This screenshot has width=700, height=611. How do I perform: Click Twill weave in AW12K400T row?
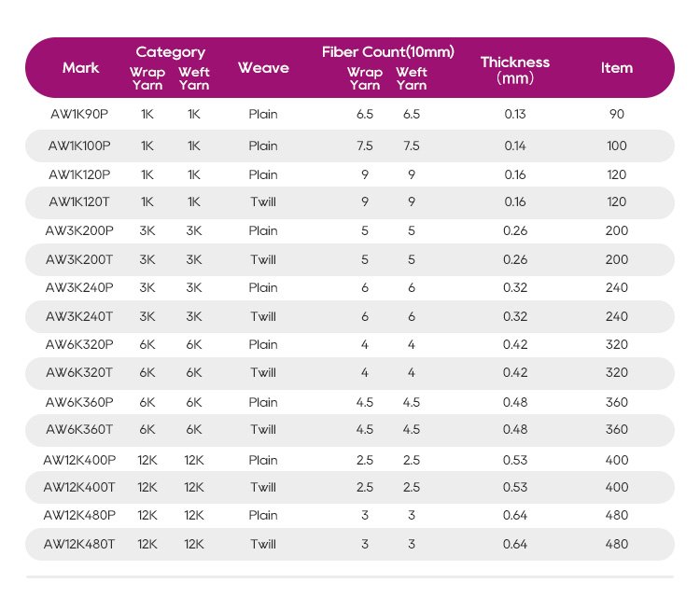click(x=263, y=487)
